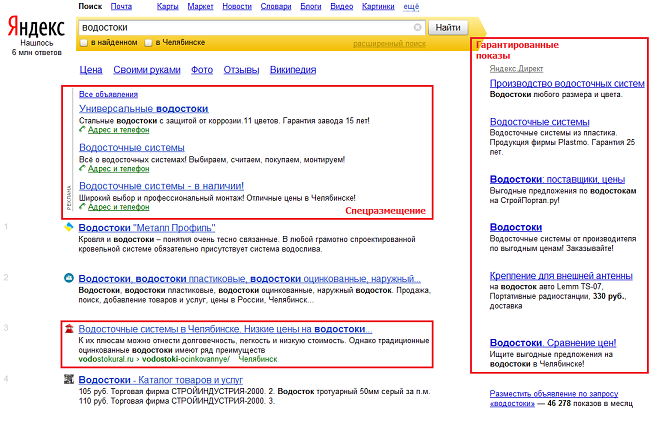Open Новости tab
This screenshot has width=650, height=421.
pos(237,7)
